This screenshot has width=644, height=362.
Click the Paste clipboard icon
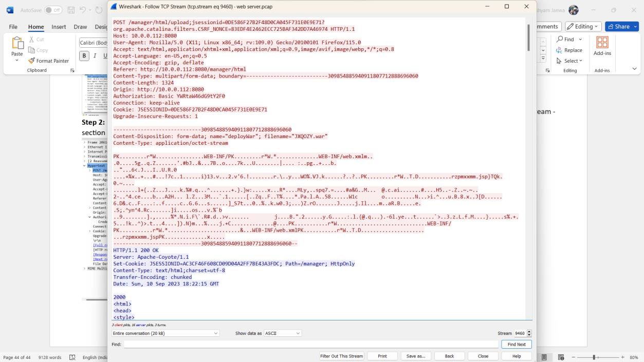point(17,44)
